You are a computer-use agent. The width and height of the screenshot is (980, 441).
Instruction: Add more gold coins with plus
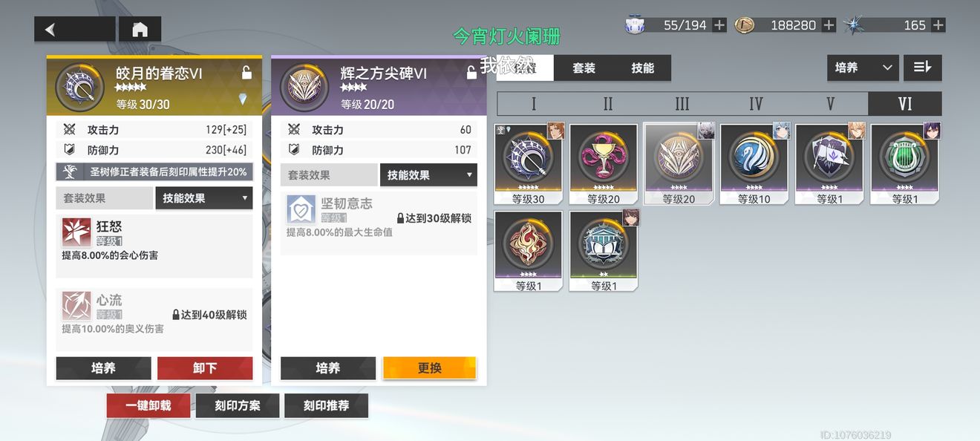829,25
